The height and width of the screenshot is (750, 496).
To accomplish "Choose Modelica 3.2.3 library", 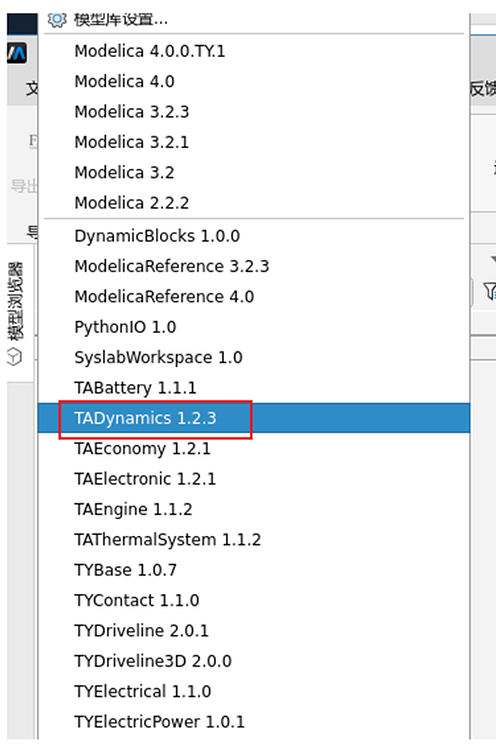I will (254, 111).
